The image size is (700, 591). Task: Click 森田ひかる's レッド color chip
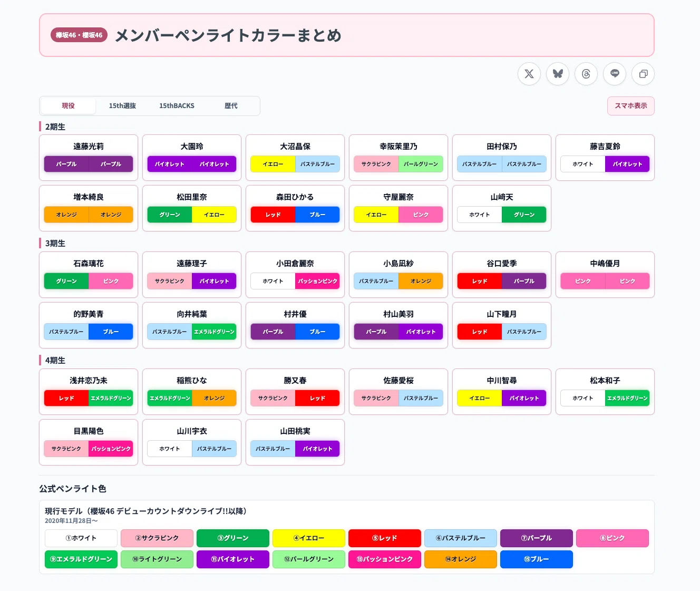pyautogui.click(x=273, y=215)
